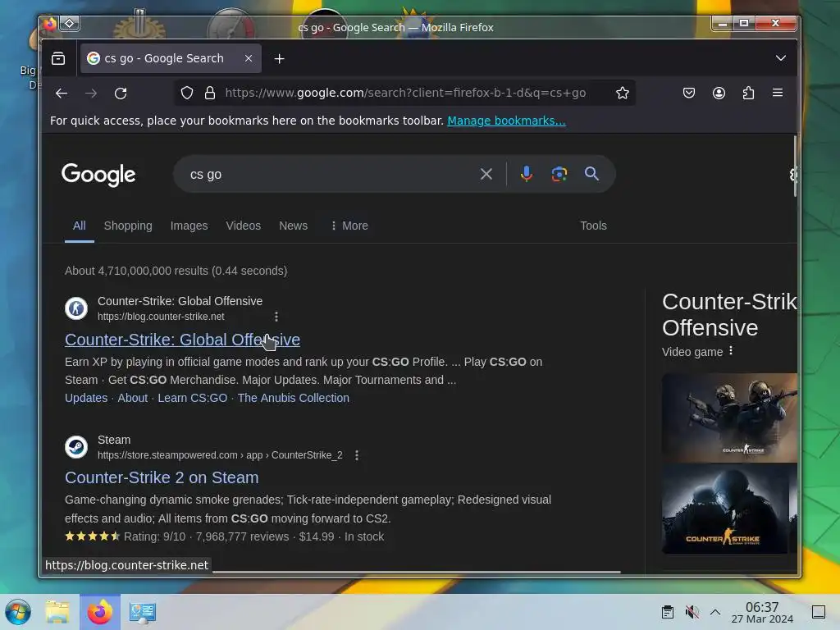Submit search with the magnifying glass icon
The height and width of the screenshot is (630, 840).
[x=591, y=174]
